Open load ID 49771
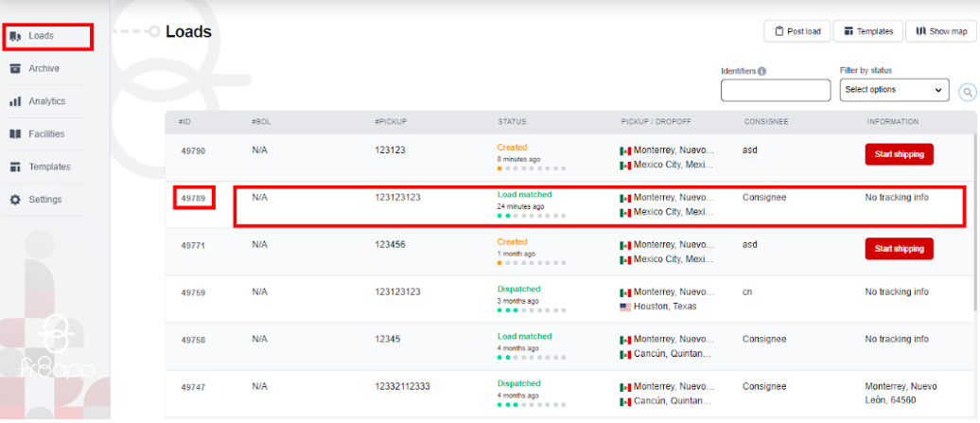The image size is (980, 423). pyautogui.click(x=193, y=245)
